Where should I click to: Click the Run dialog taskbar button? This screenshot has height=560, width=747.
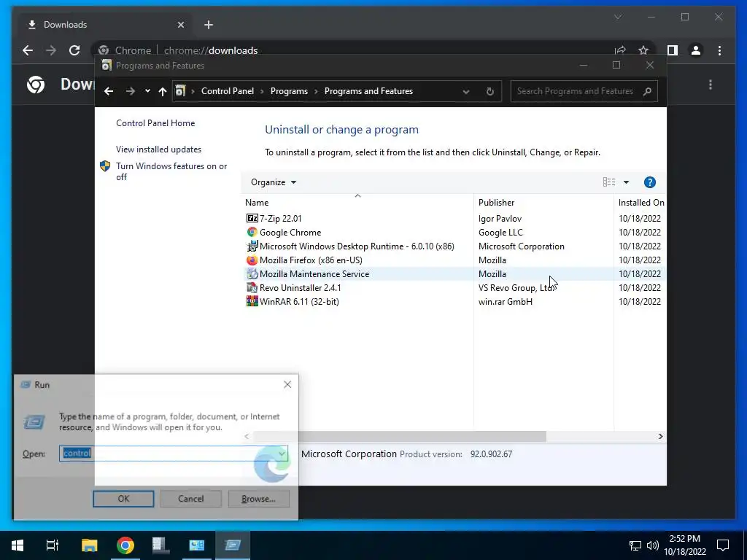[x=233, y=545]
